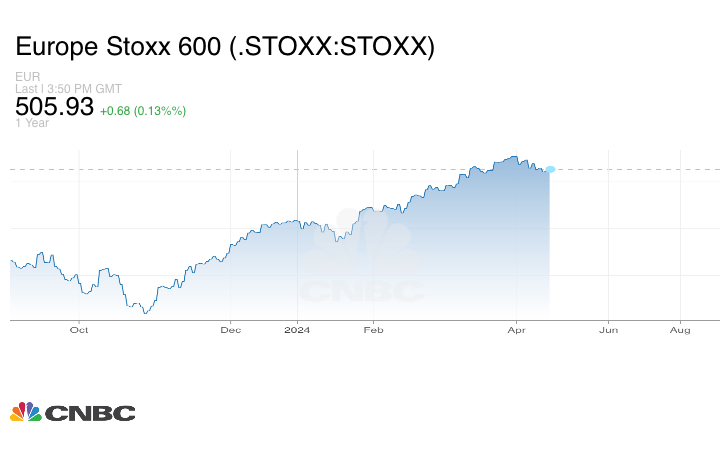The image size is (720, 450).
Task: Click the Jun label on the time axis
Action: point(608,329)
